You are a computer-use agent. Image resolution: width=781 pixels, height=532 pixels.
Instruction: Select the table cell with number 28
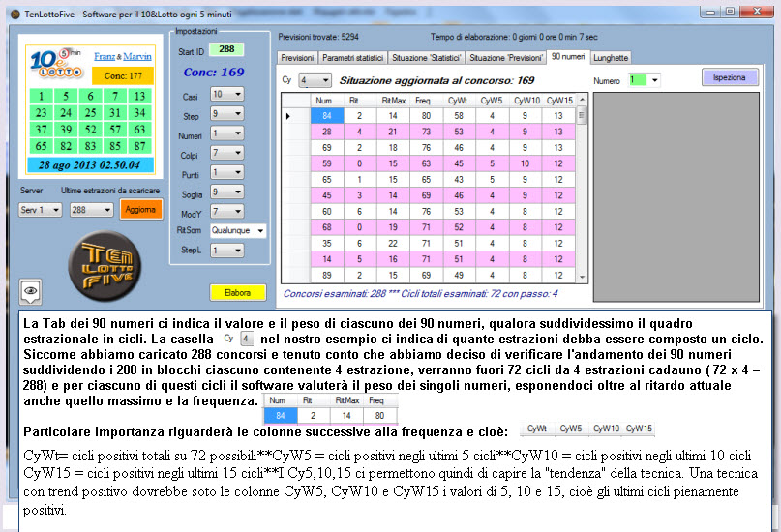coord(327,132)
